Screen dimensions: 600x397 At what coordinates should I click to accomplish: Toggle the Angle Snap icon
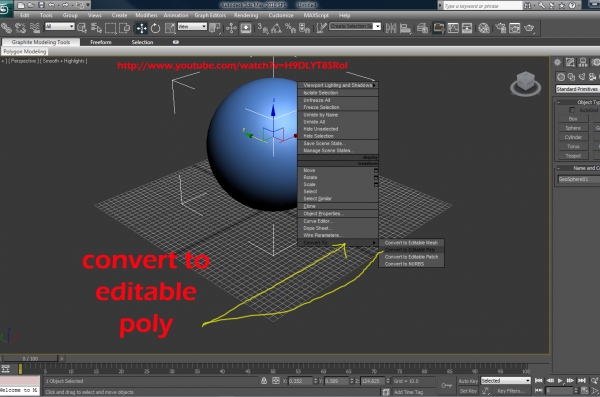[276, 28]
